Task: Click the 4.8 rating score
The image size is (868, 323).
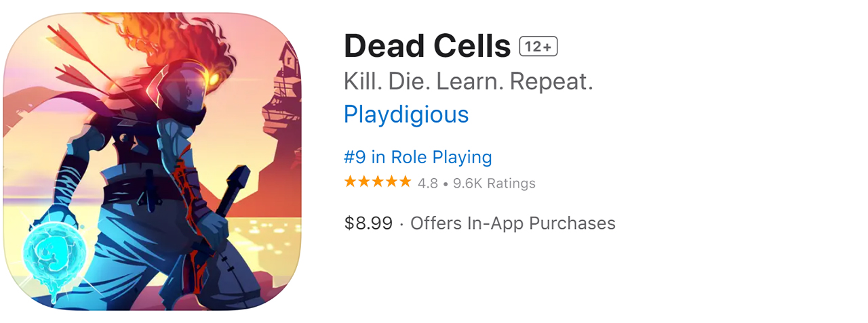Action: 427,184
